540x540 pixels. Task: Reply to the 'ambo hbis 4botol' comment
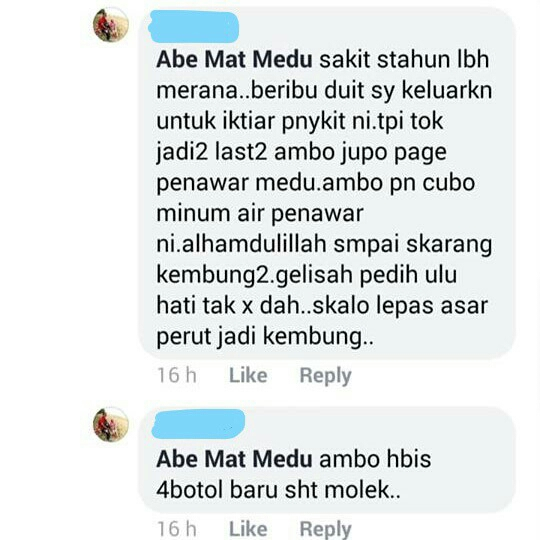pyautogui.click(x=325, y=530)
